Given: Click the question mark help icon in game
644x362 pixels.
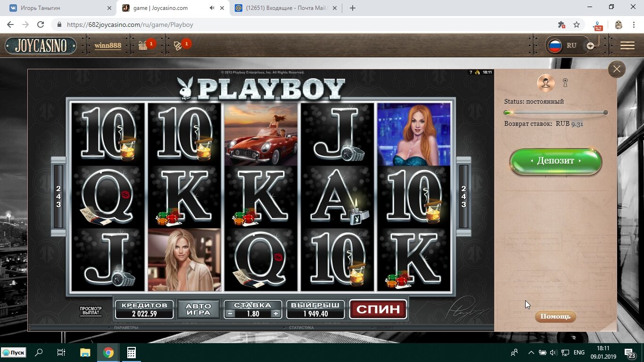Looking at the screenshot, I should [471, 72].
